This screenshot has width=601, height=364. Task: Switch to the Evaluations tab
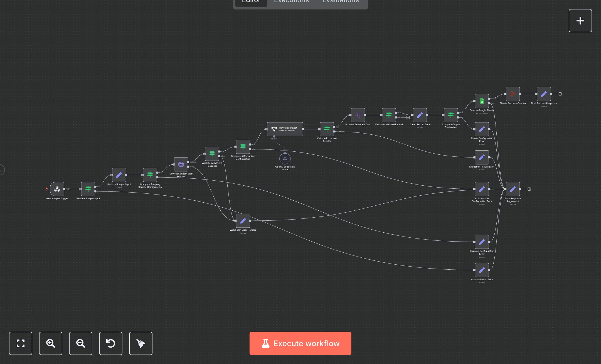pos(340,2)
